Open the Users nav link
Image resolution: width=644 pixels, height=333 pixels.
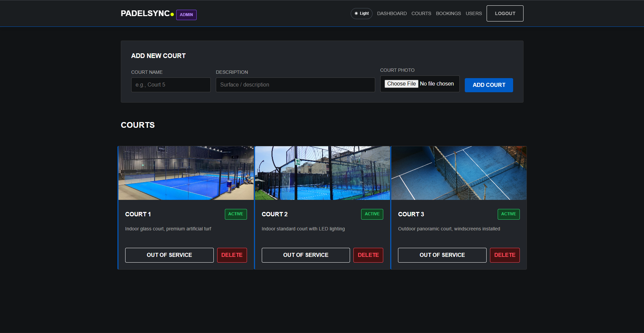pos(474,13)
